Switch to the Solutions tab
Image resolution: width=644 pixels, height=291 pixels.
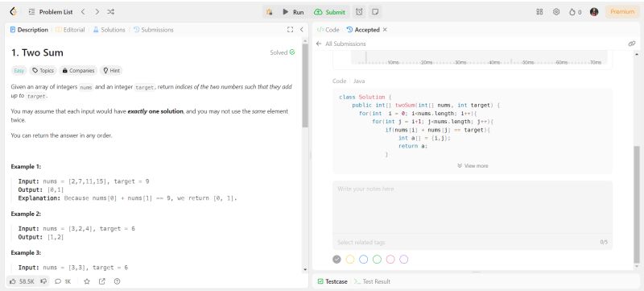109,30
